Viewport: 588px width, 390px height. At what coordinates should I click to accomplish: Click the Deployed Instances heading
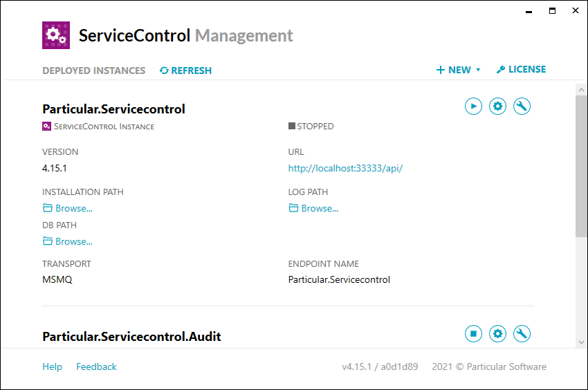(x=94, y=71)
